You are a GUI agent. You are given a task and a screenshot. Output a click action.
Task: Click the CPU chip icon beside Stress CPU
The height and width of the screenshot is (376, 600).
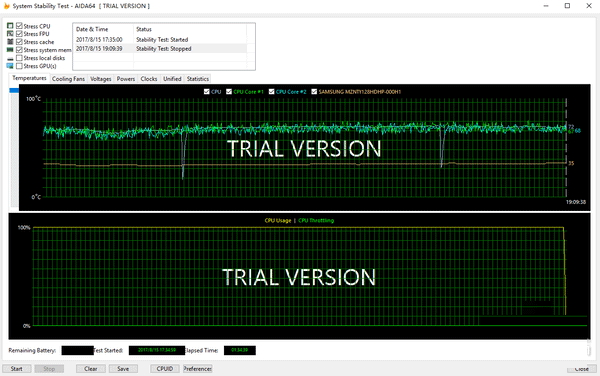pos(10,26)
